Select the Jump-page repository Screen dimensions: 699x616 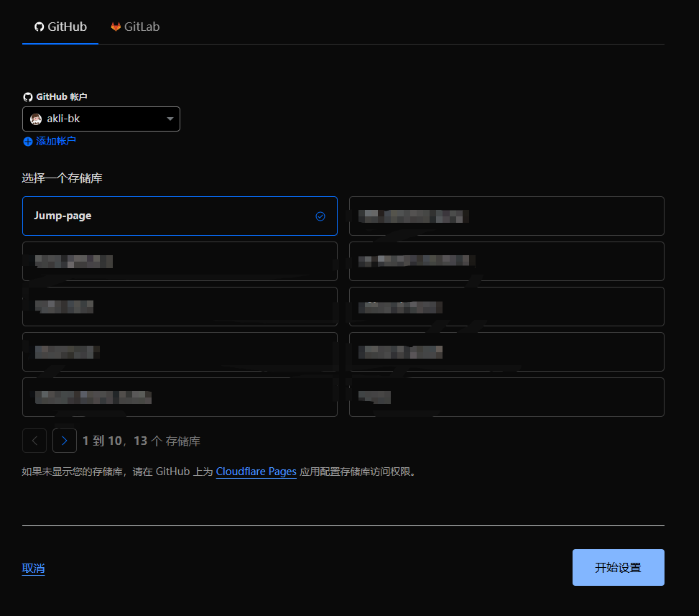pyautogui.click(x=180, y=216)
